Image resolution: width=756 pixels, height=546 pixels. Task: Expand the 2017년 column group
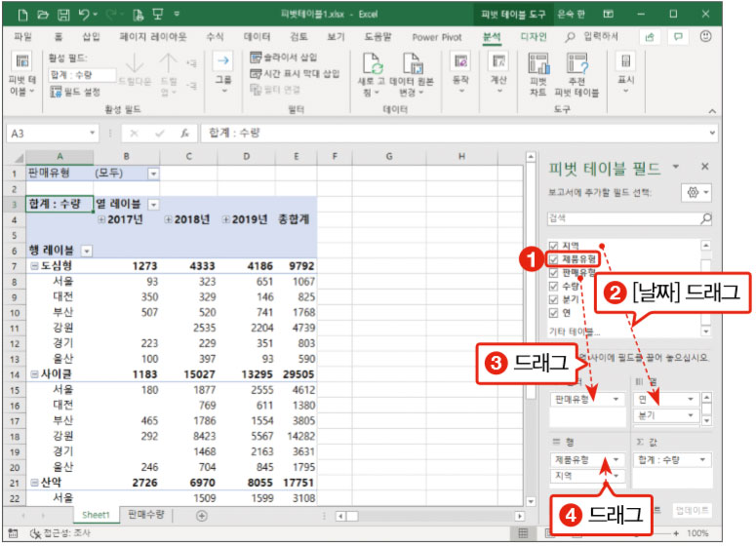tap(101, 219)
